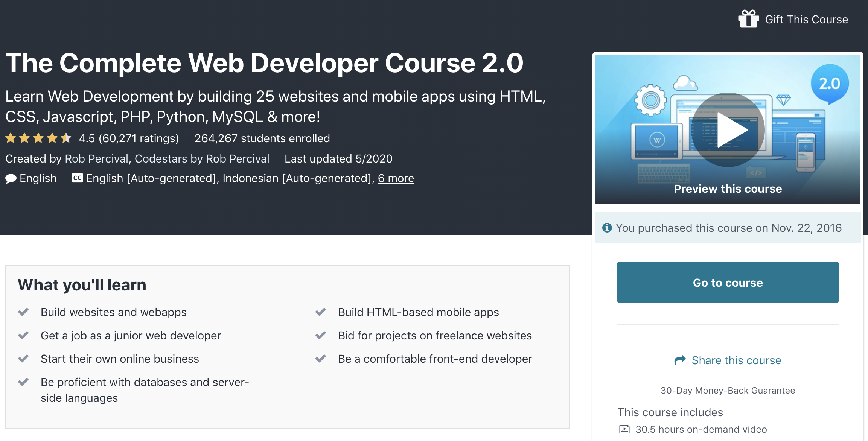This screenshot has width=868, height=441.
Task: Click checkmark beside Bid for projects item
Action: [x=321, y=335]
